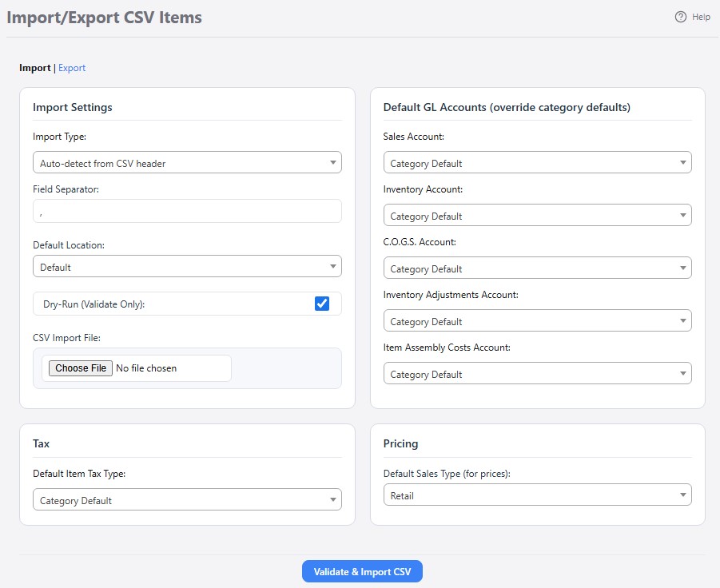Click the 'Default GL Accounts' heading
The image size is (720, 588).
[507, 107]
